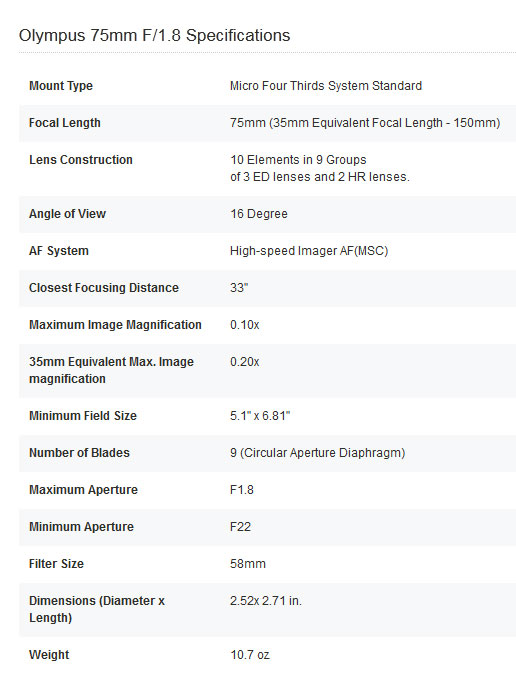Click the Weight 10.7 oz value
The width and height of the screenshot is (516, 695).
pyautogui.click(x=250, y=655)
